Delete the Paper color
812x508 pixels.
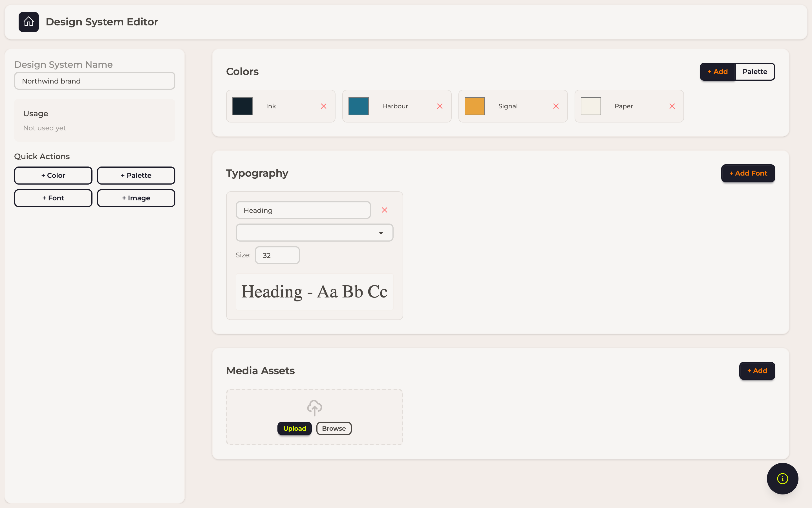(x=672, y=106)
